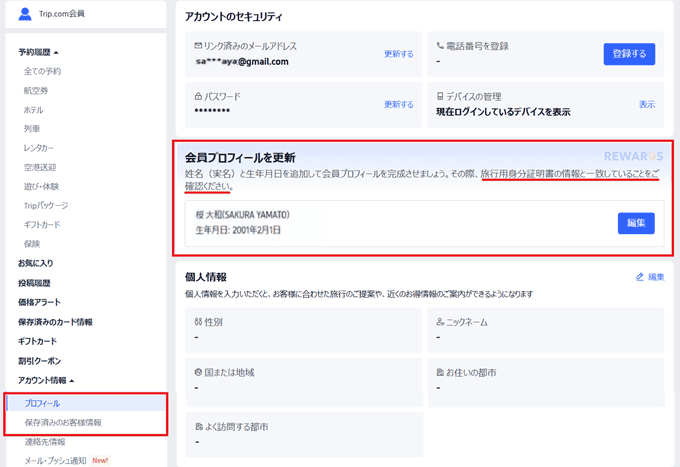Select the ニックネーム field
The width and height of the screenshot is (680, 467).
[545, 329]
